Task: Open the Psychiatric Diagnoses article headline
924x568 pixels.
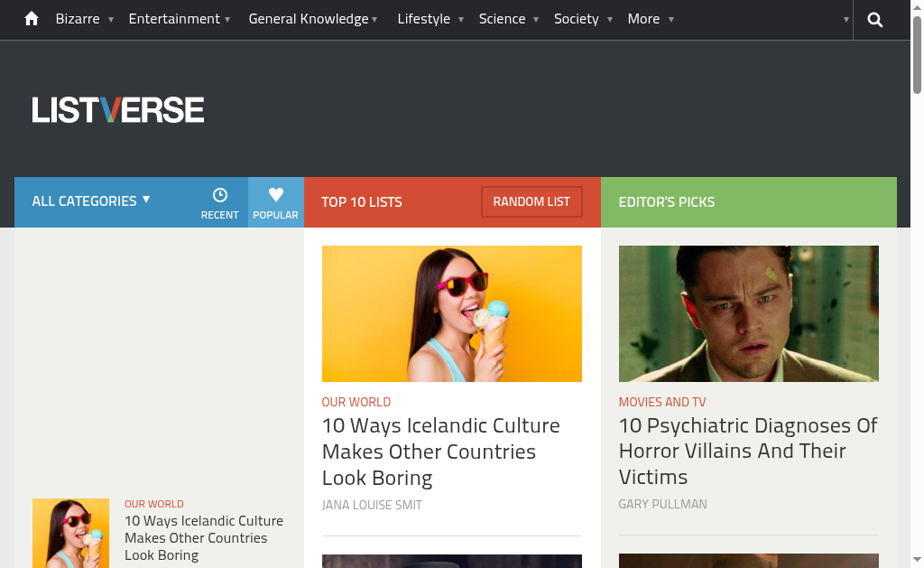Action: pos(748,451)
